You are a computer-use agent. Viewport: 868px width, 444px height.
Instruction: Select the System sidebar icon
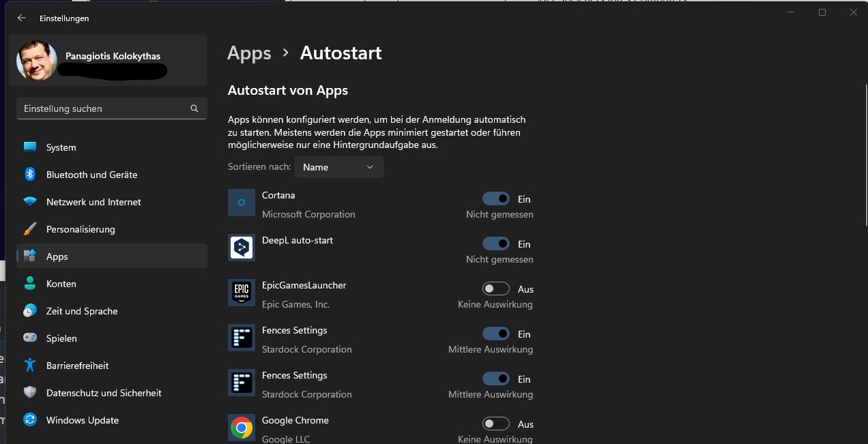[x=30, y=147]
